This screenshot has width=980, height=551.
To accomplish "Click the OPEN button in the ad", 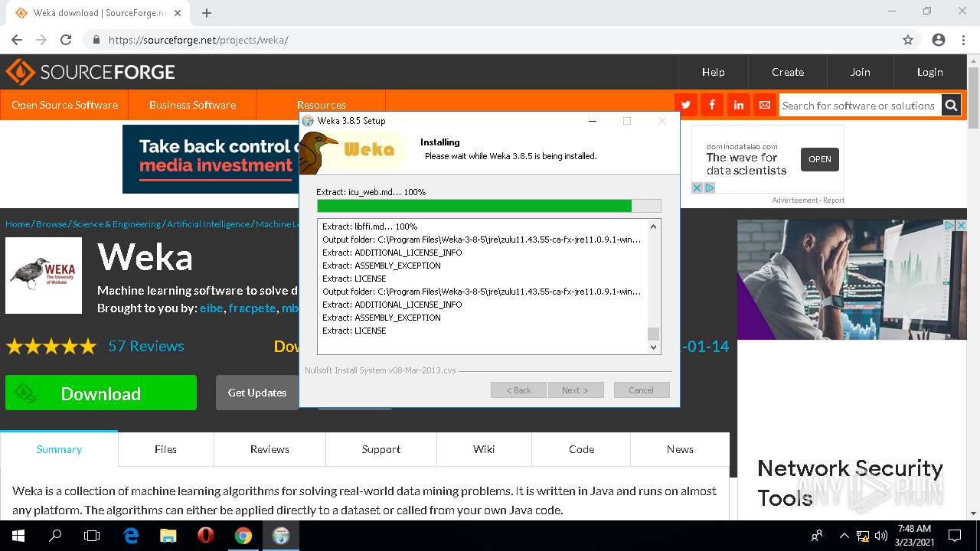I will 819,159.
